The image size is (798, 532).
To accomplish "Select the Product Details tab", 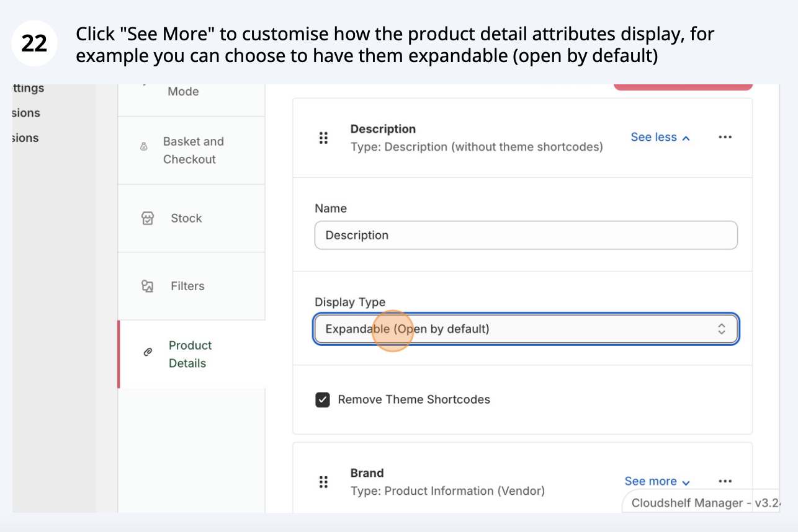I will coord(192,354).
